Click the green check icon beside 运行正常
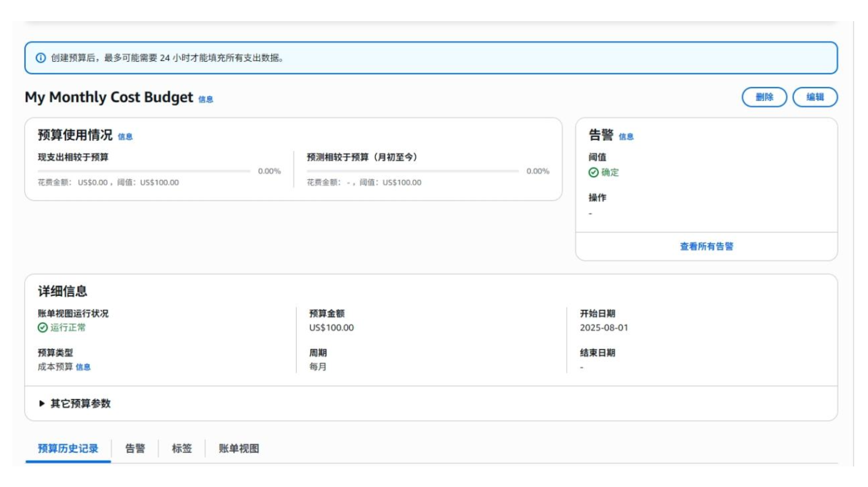The width and height of the screenshot is (868, 487). [42, 328]
